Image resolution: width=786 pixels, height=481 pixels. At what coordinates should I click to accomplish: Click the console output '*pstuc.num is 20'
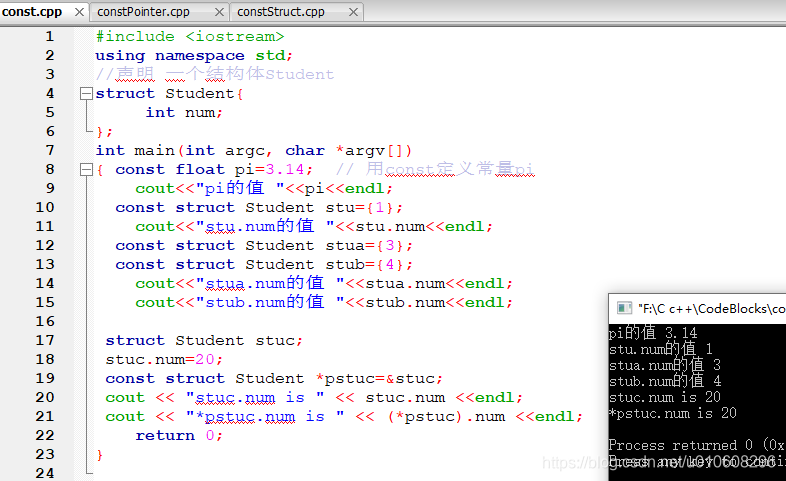pyautogui.click(x=673, y=413)
